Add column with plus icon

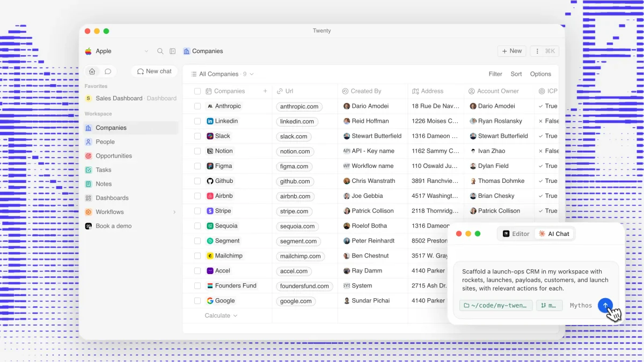265,91
